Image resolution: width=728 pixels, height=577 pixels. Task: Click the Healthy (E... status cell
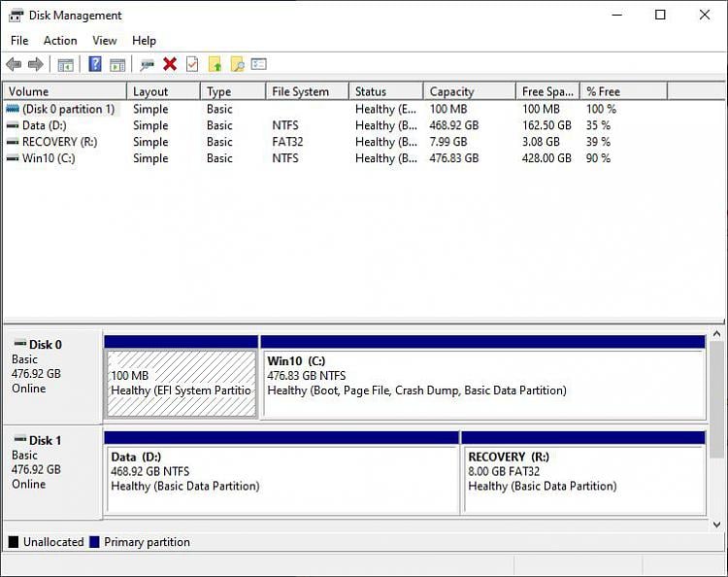[x=385, y=109]
